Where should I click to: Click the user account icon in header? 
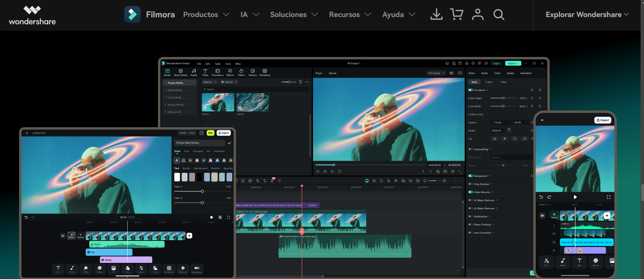[478, 14]
